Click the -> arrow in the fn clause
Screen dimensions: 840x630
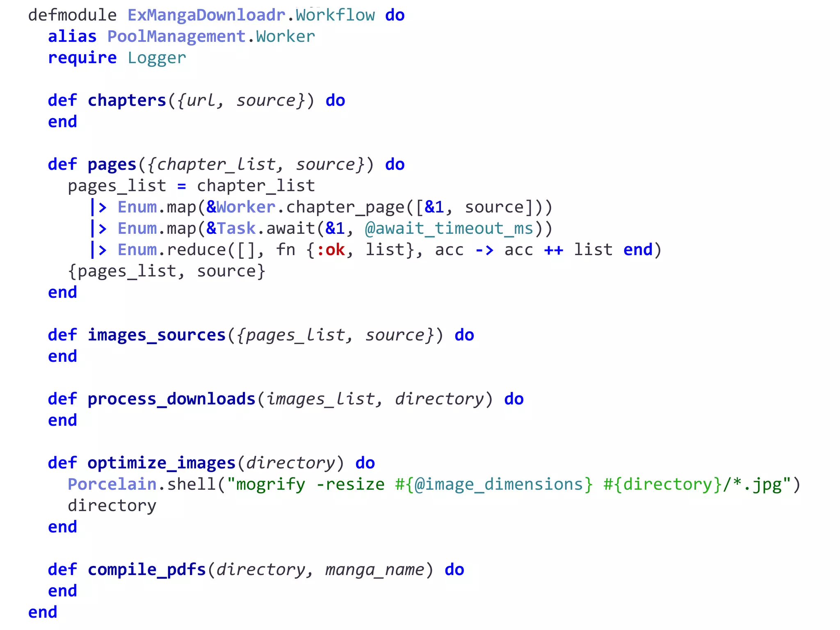coord(484,250)
